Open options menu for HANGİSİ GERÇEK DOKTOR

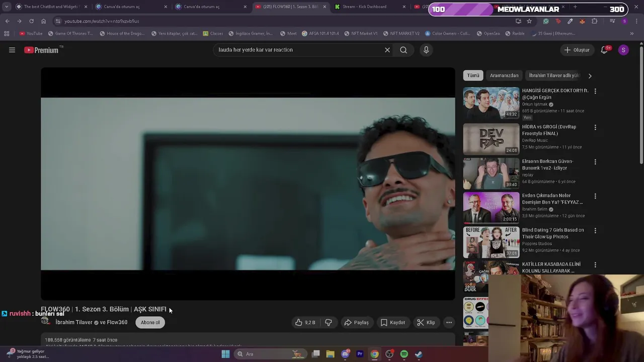tap(595, 91)
